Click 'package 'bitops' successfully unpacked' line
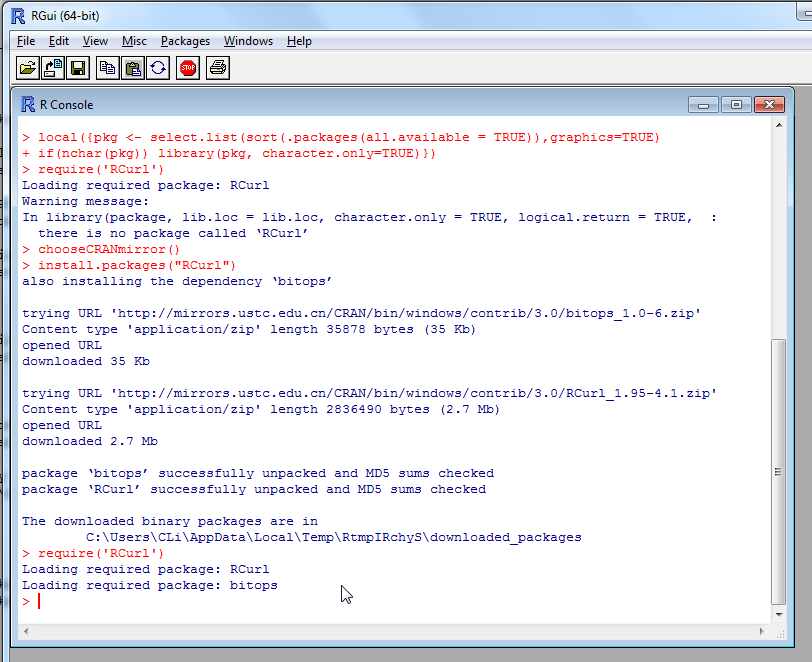Image resolution: width=812 pixels, height=662 pixels. (x=258, y=473)
